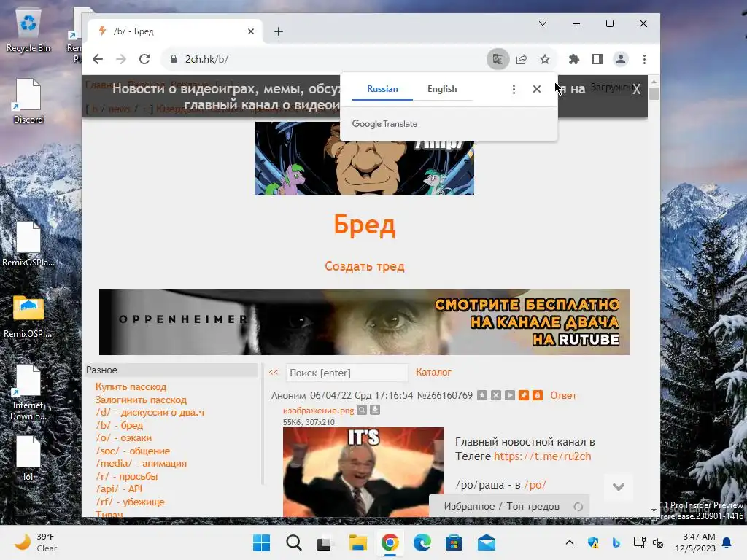Click the refresh spinner in Избранное panel
This screenshot has width=747, height=560.
(x=578, y=507)
